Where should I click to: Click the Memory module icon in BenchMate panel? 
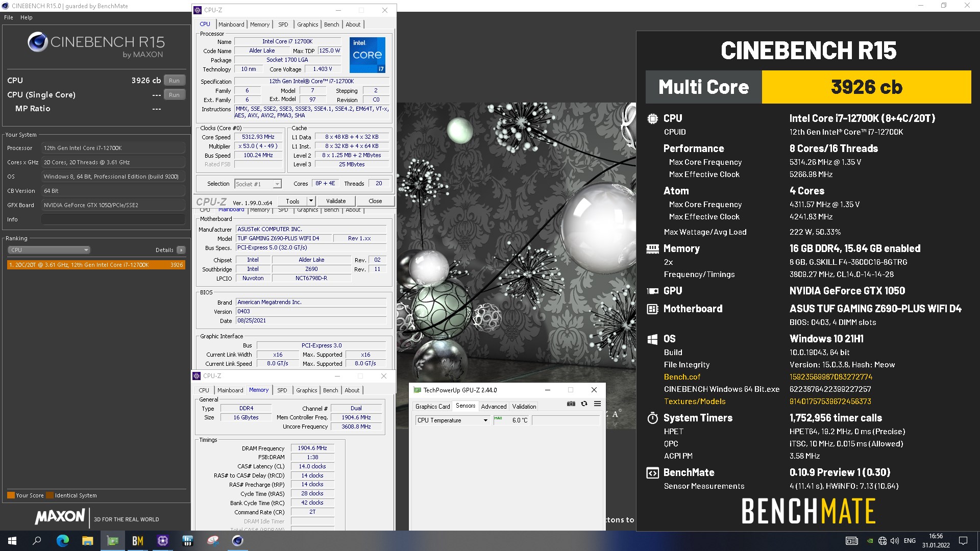pyautogui.click(x=652, y=249)
